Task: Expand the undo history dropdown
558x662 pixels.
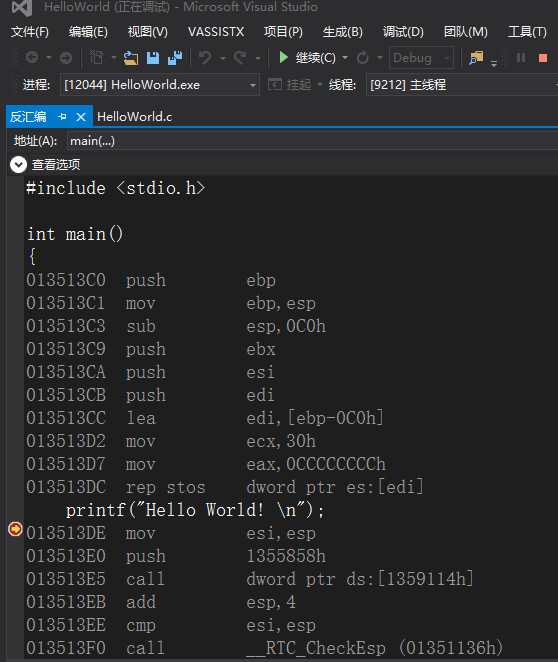Action: point(222,58)
